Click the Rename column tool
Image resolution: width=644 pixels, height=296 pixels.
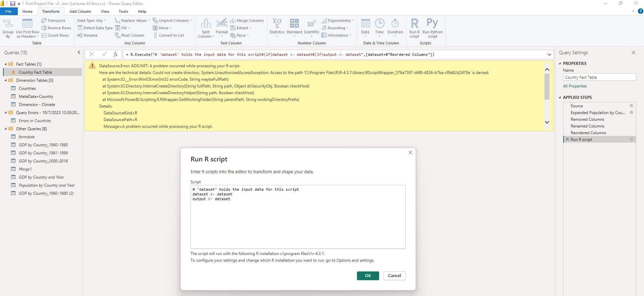(x=87, y=35)
